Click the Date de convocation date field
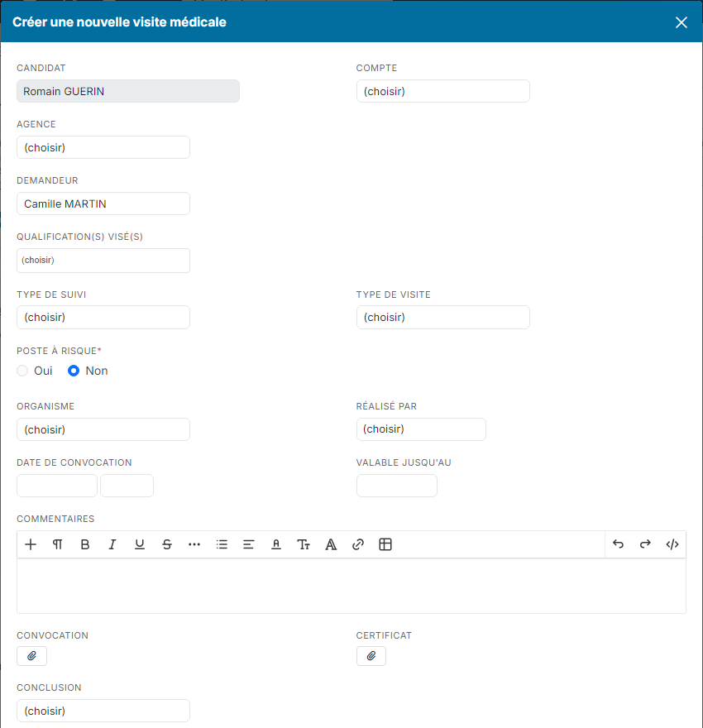This screenshot has height=728, width=703. (x=57, y=486)
